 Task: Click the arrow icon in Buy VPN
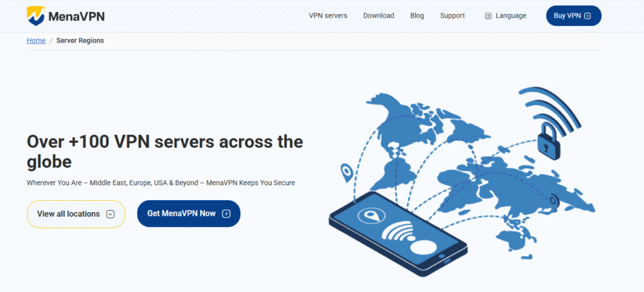[x=588, y=16]
